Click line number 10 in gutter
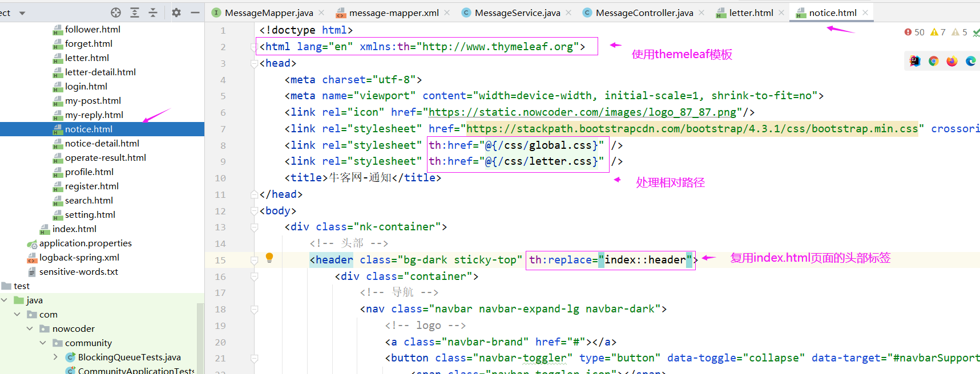Image resolution: width=980 pixels, height=374 pixels. (220, 178)
